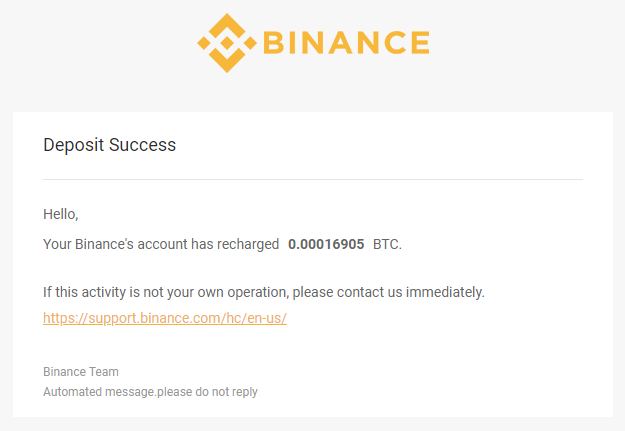Click the "Automated message" footer note

pyautogui.click(x=99, y=392)
